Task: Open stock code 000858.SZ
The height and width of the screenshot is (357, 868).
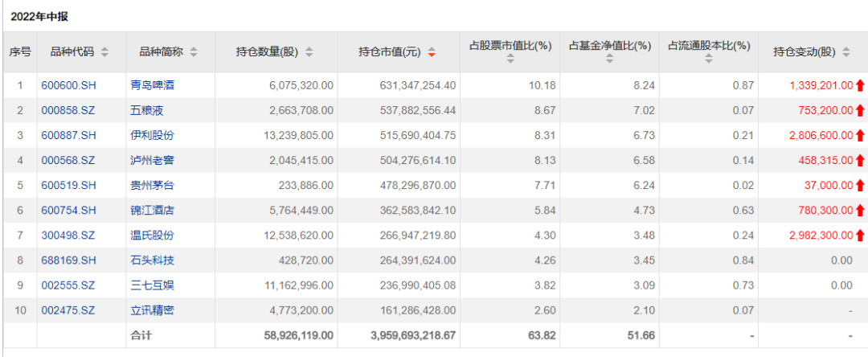Action: 68,110
